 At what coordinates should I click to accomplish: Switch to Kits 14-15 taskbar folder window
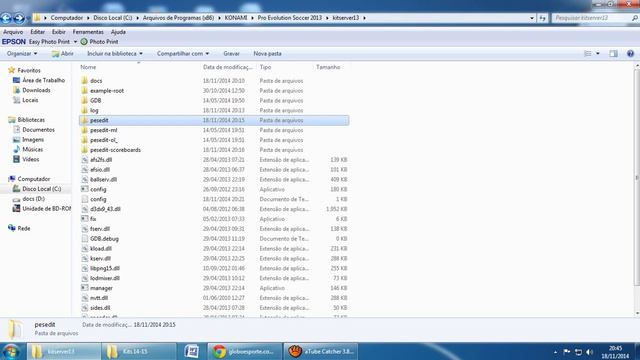139,351
